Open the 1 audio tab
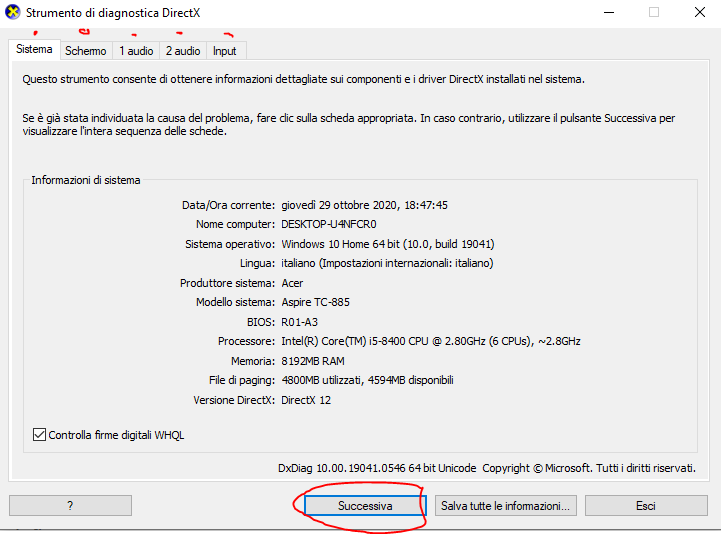721x534 pixels. tap(136, 51)
